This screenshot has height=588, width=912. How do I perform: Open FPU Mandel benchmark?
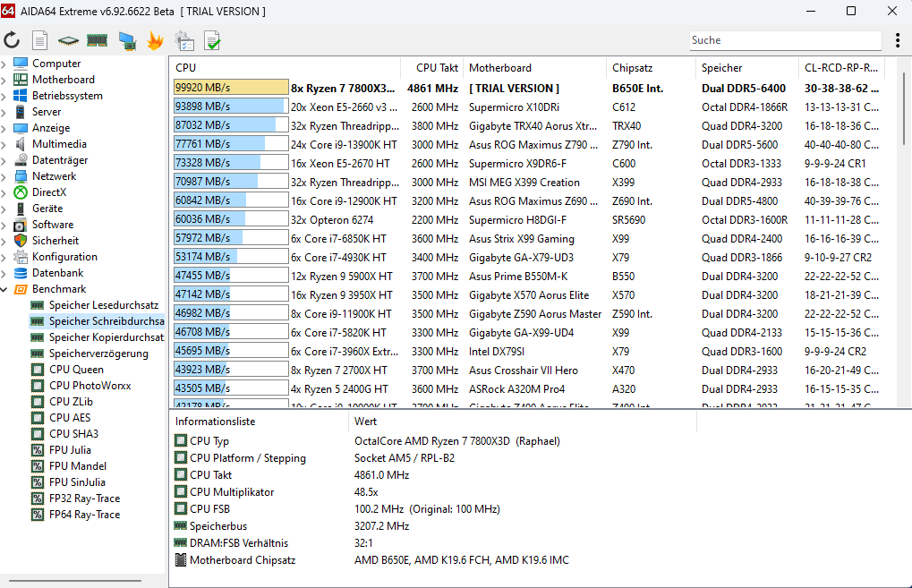78,466
